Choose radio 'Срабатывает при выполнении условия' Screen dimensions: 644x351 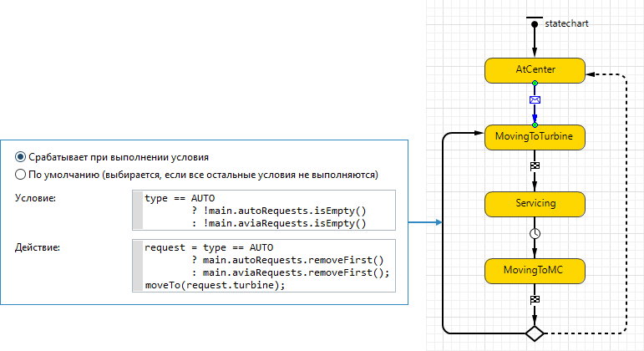[20, 157]
